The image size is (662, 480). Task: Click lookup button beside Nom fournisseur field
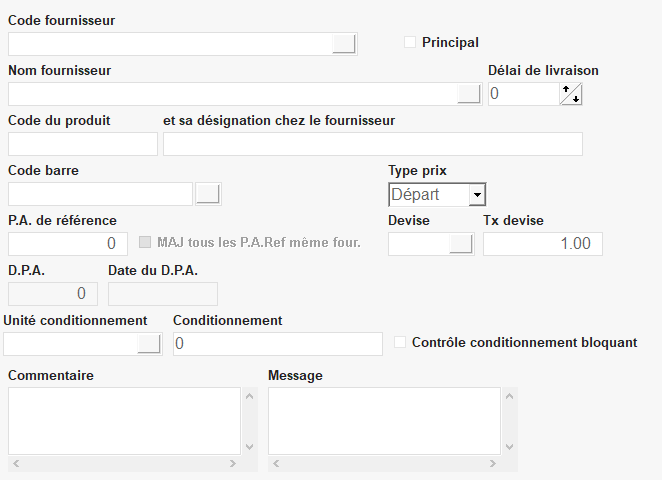click(468, 94)
